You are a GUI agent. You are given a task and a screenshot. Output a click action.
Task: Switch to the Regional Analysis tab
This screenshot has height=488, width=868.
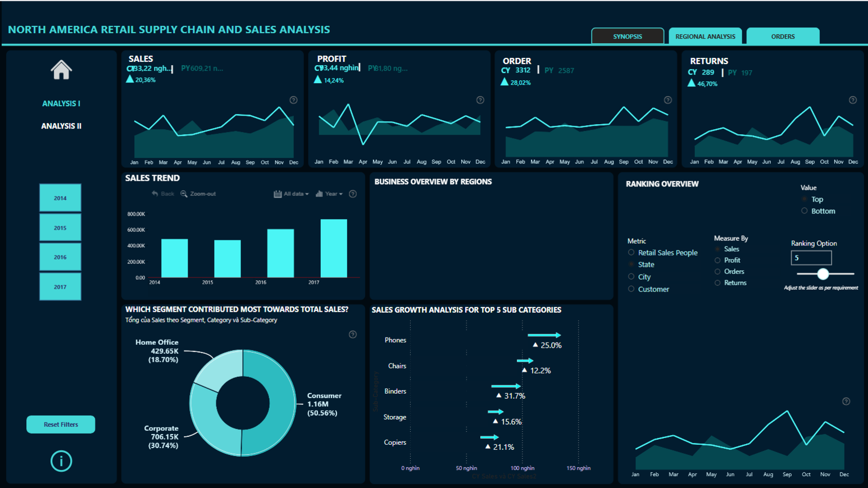(x=705, y=37)
